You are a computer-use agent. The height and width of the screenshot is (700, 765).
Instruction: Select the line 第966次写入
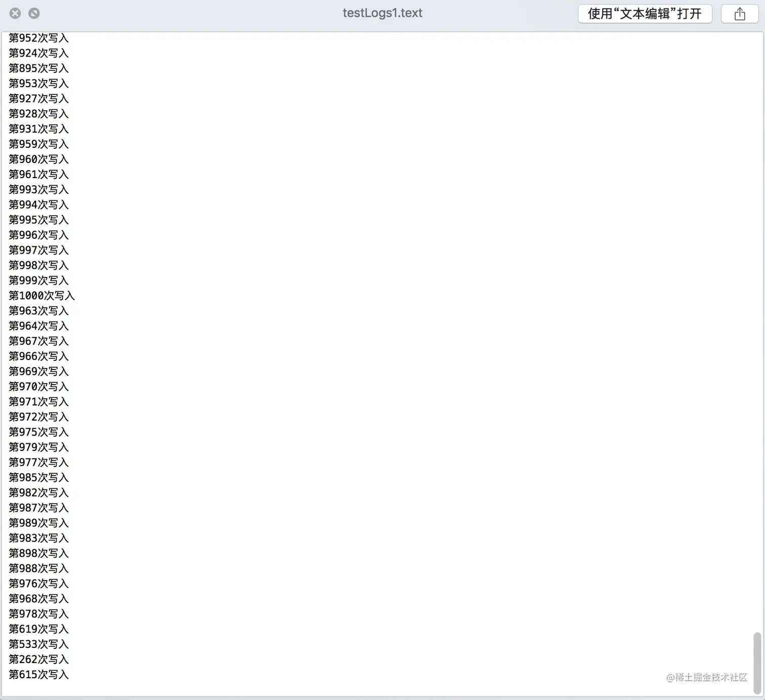38,357
